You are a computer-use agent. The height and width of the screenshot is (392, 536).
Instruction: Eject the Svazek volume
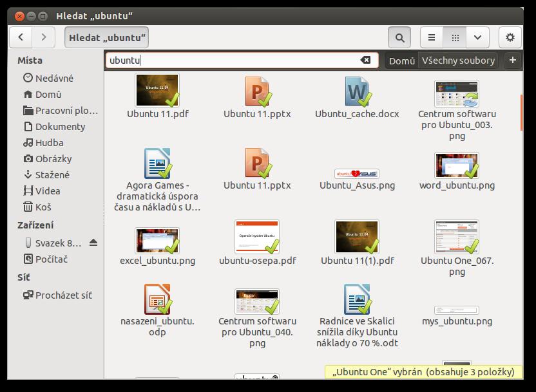click(93, 243)
